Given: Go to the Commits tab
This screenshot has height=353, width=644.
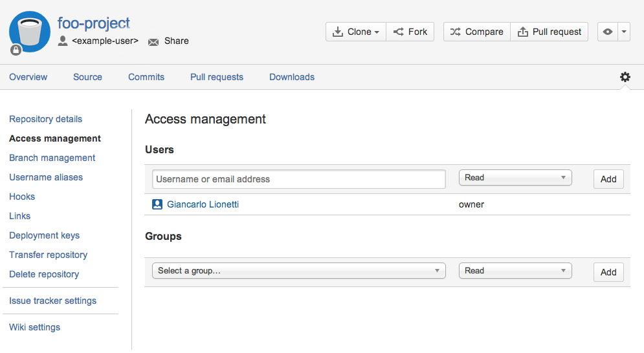Looking at the screenshot, I should (146, 77).
